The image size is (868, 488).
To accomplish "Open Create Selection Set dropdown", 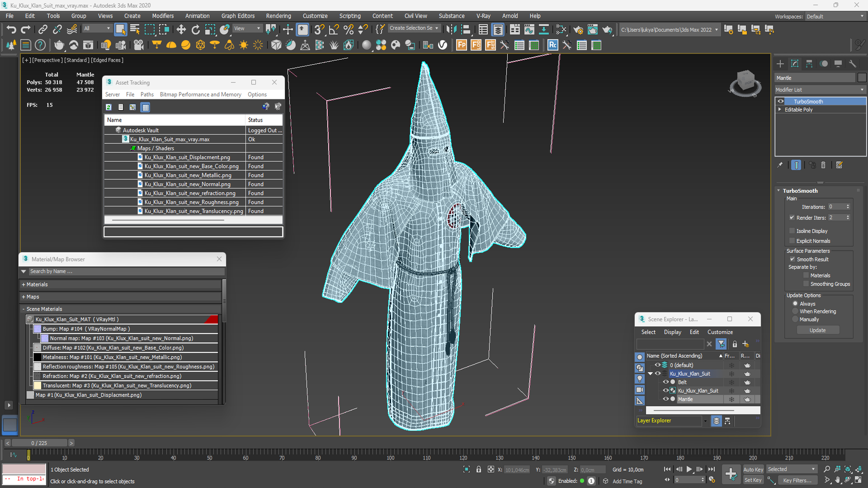I will pyautogui.click(x=414, y=28).
